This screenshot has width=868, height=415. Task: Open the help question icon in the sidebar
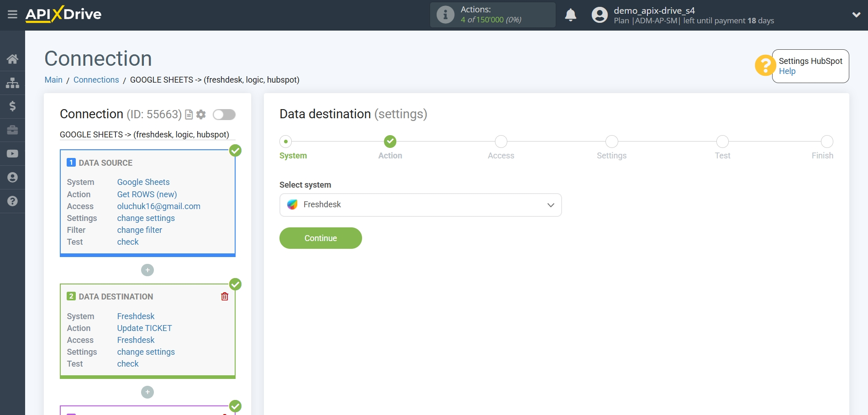coord(12,201)
